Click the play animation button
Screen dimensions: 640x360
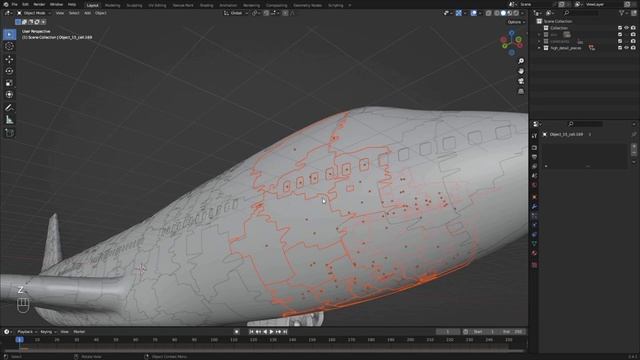coord(271,332)
